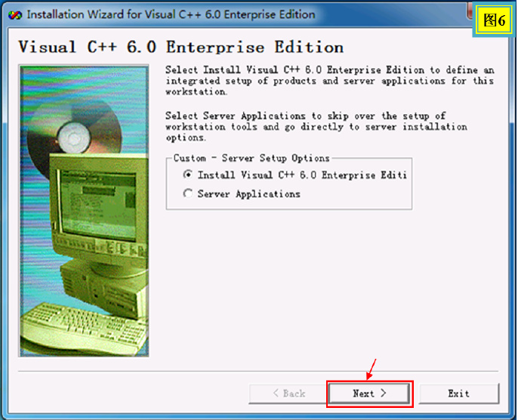The width and height of the screenshot is (521, 420).
Task: Click the Exit button
Action: (459, 394)
